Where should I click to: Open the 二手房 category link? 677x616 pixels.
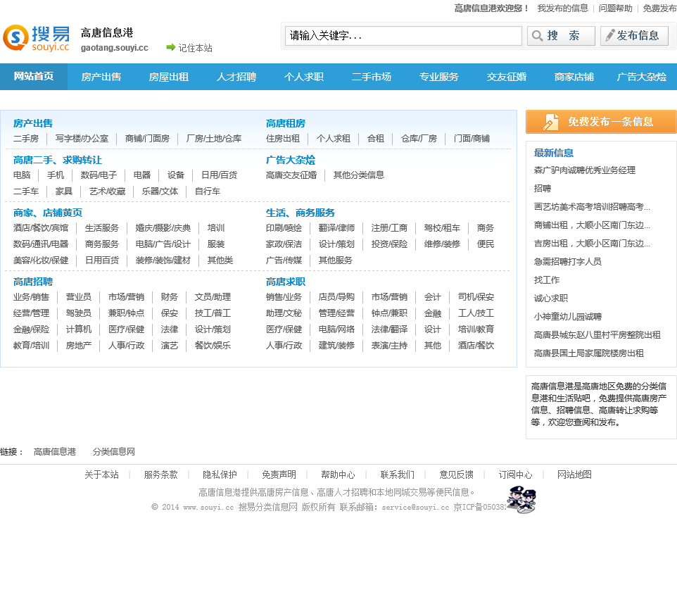tap(26, 139)
